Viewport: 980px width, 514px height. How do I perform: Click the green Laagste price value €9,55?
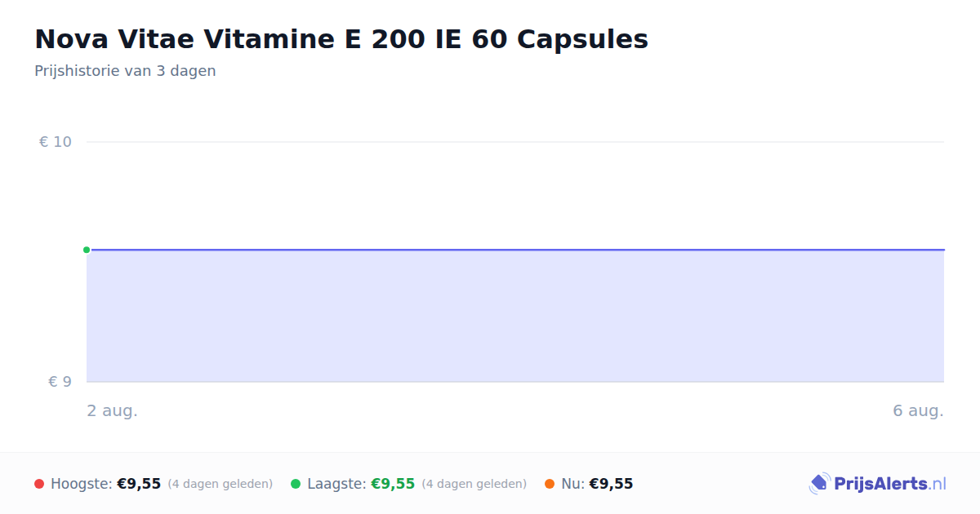[393, 484]
